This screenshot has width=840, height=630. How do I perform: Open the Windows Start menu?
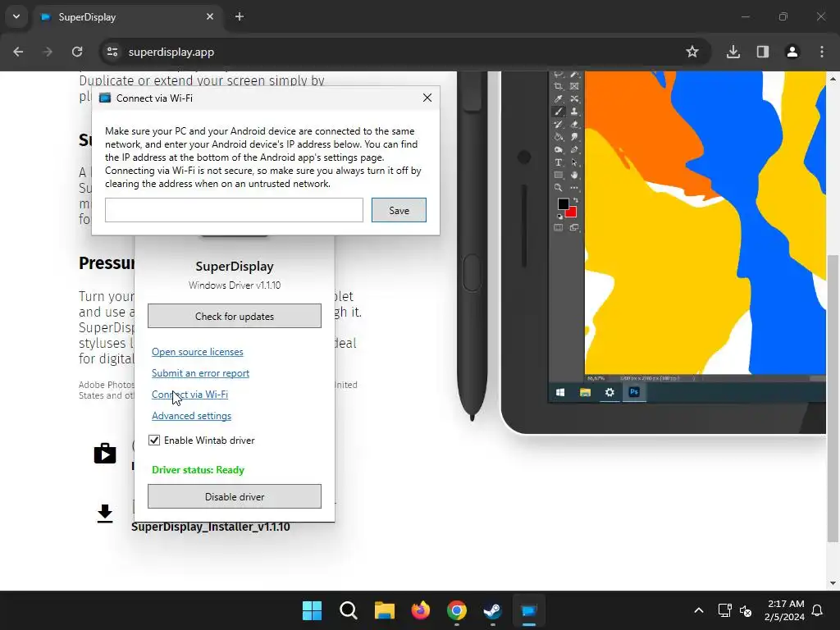coord(312,610)
